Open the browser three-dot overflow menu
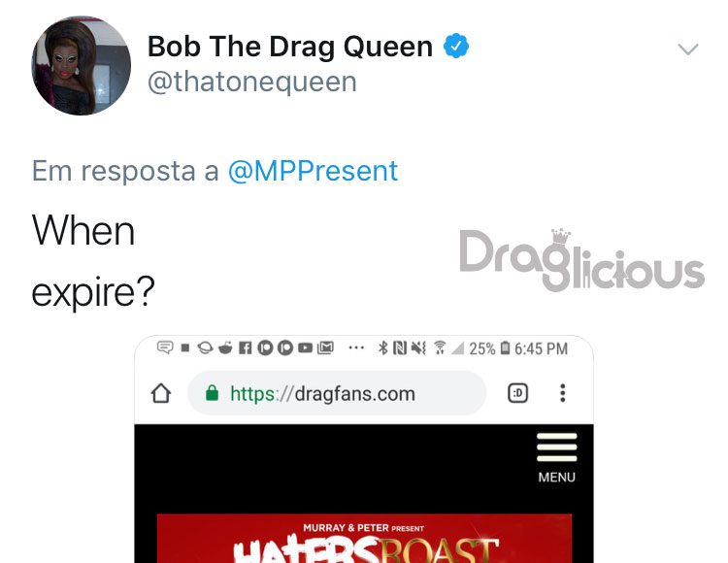The height and width of the screenshot is (563, 728). 563,393
